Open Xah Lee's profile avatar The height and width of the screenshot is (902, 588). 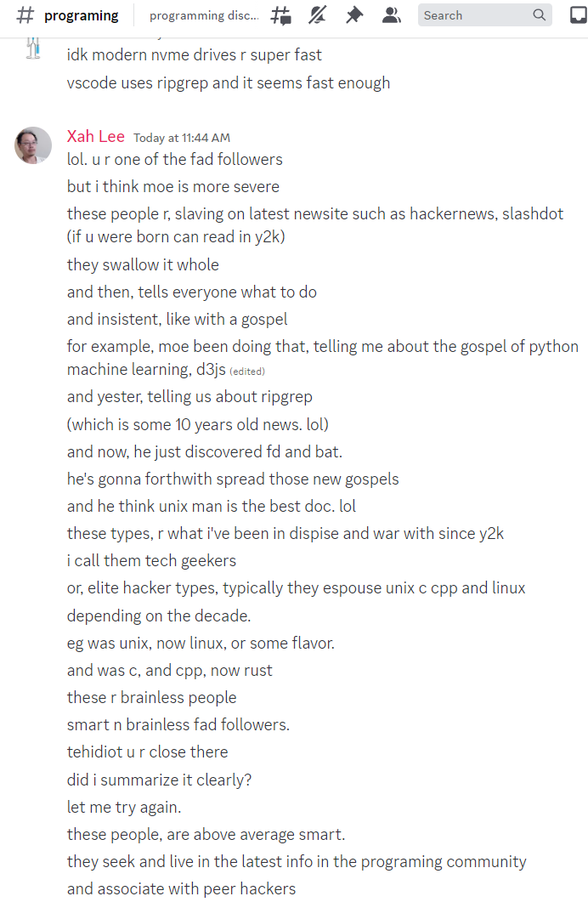click(x=33, y=145)
